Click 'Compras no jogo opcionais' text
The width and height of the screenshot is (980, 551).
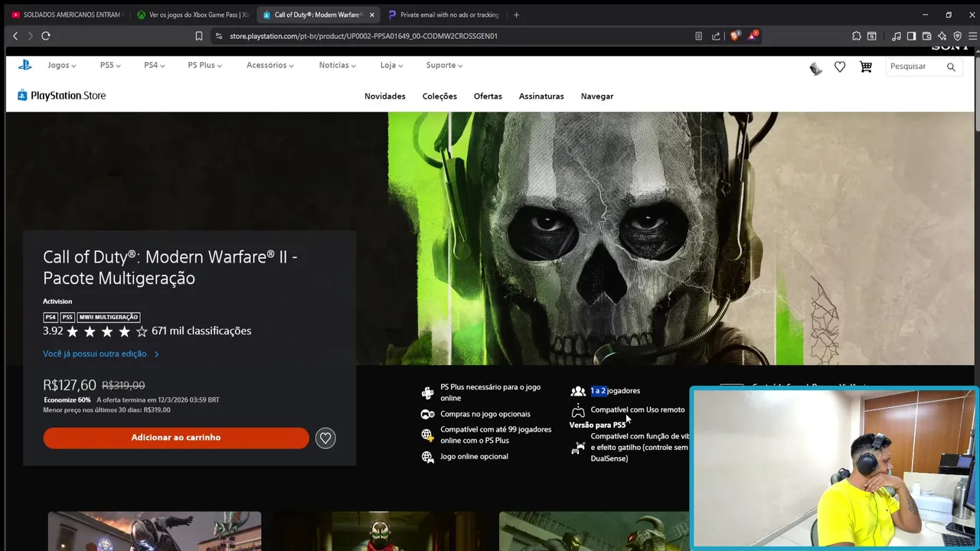(485, 414)
